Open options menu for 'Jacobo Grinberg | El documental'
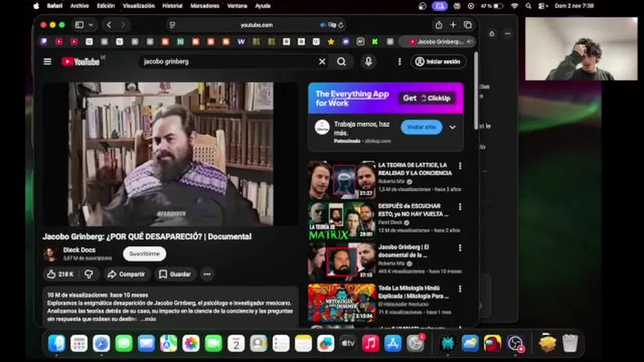 click(x=459, y=248)
